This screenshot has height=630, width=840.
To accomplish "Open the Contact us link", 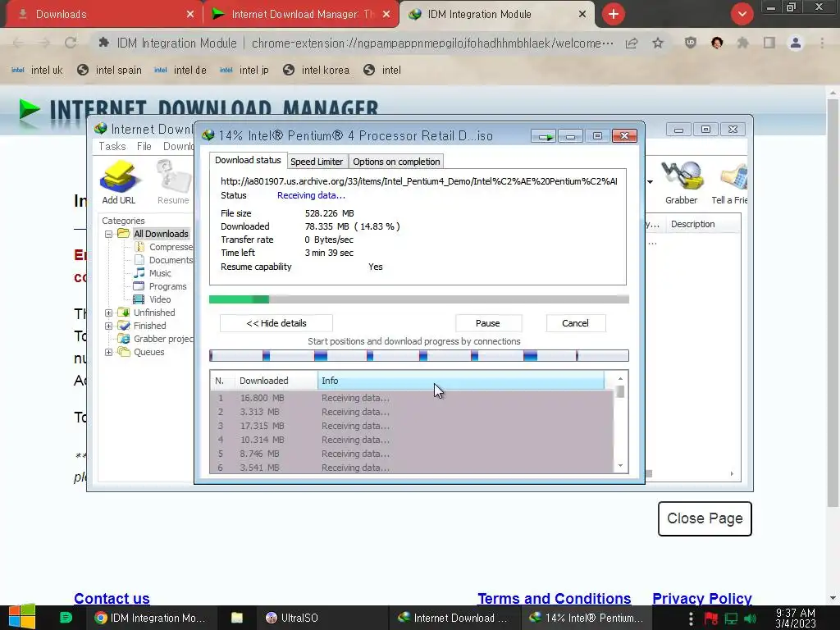I will [112, 598].
